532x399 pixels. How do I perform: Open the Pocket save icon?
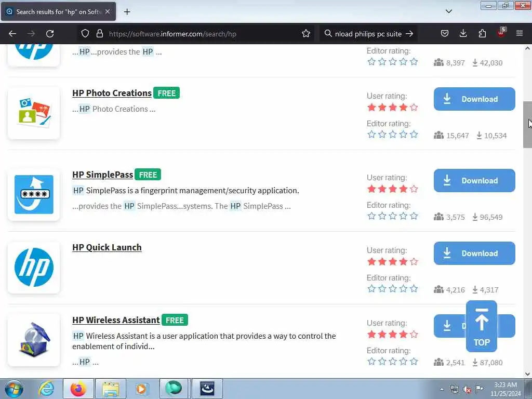[445, 34]
